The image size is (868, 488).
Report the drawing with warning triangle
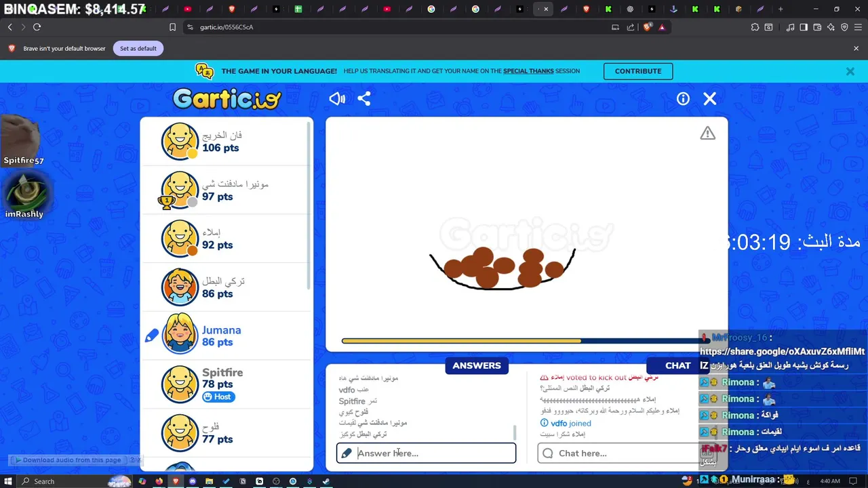[707, 134]
